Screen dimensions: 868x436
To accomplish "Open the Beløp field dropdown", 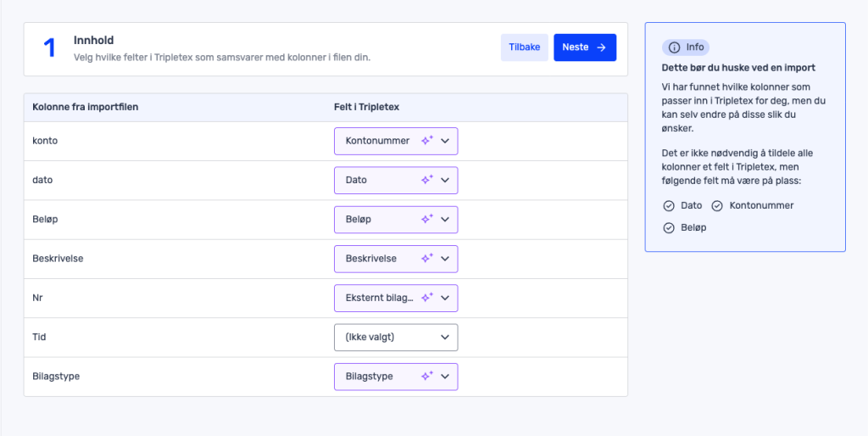I will (x=396, y=220).
